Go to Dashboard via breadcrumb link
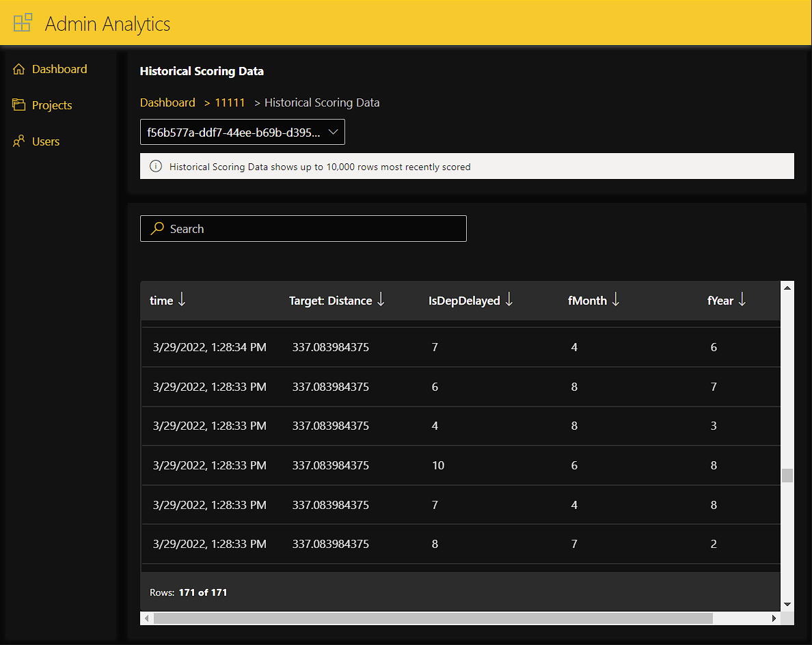This screenshot has height=645, width=812. (167, 102)
